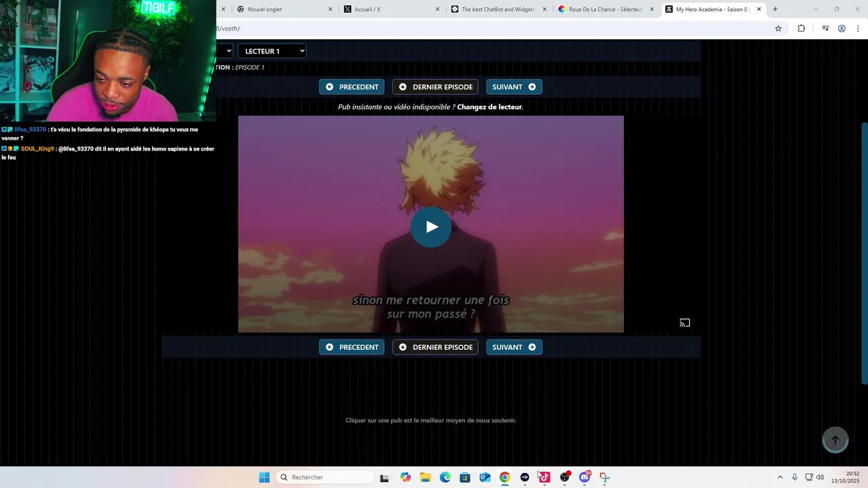
Task: Open a new browser tab with plus button
Action: point(775,9)
